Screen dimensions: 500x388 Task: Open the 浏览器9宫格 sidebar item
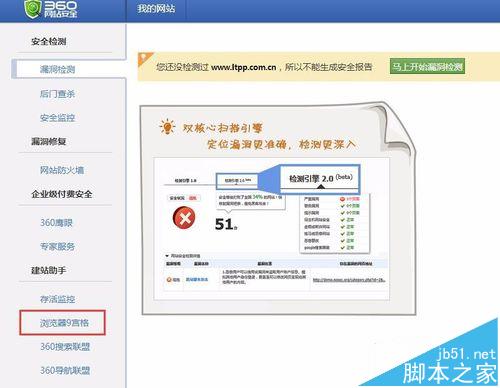pyautogui.click(x=64, y=323)
